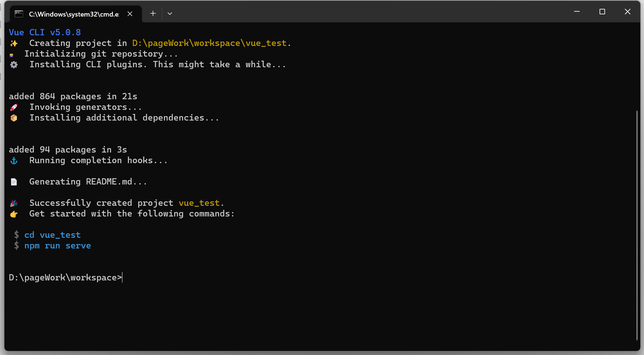Click "Installing CLI plugins" line text
The height and width of the screenshot is (355, 644).
[x=158, y=64]
